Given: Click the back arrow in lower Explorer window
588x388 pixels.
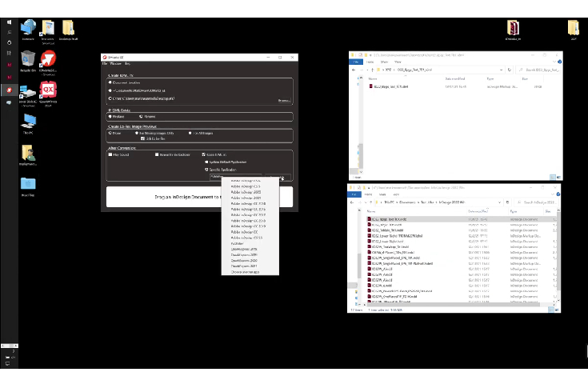Looking at the screenshot, I should pos(352,202).
